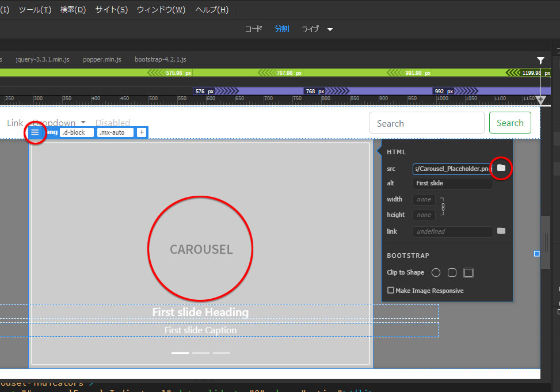Switch to コード (Code) view

pos(253,29)
